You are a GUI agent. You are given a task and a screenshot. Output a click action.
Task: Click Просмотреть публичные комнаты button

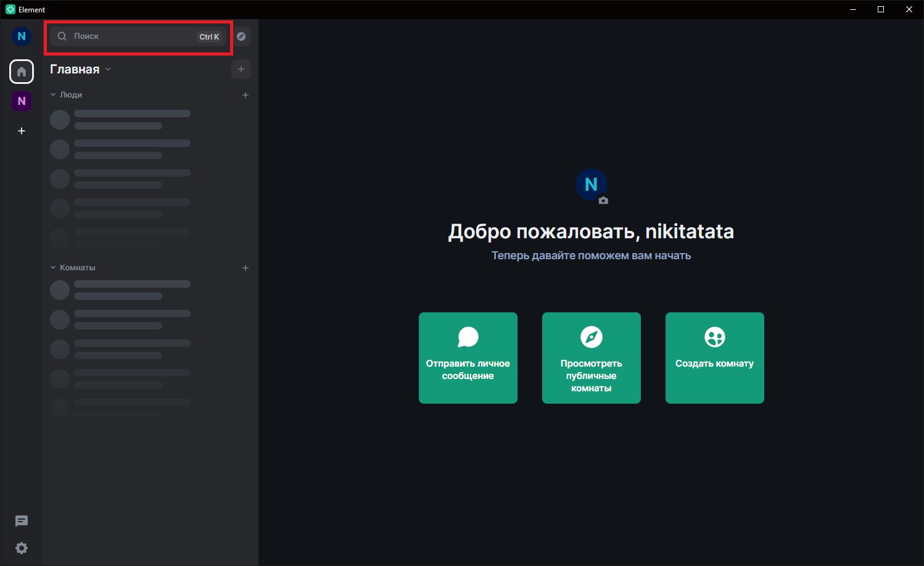[x=592, y=358]
